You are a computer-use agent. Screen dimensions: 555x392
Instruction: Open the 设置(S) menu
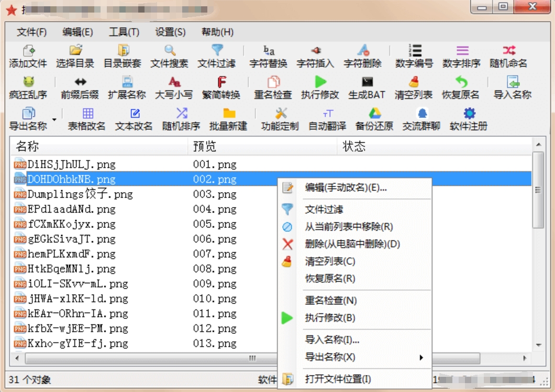pyautogui.click(x=170, y=32)
